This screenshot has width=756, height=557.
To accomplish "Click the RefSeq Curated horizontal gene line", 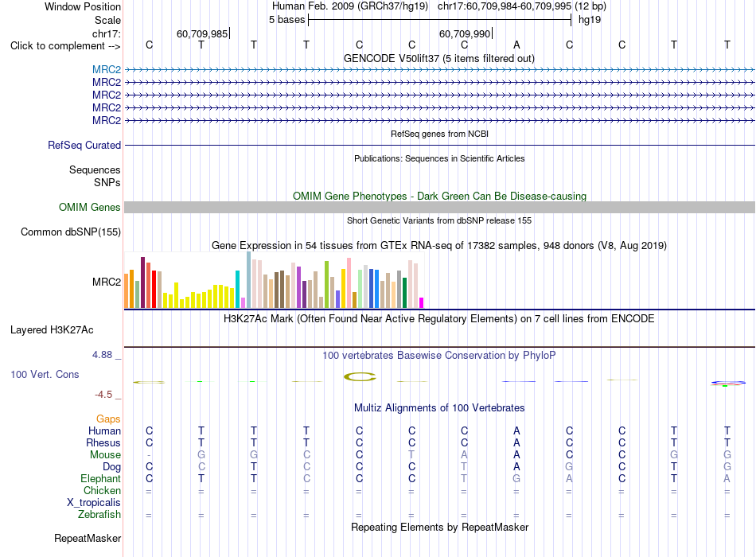I will coord(439,145).
